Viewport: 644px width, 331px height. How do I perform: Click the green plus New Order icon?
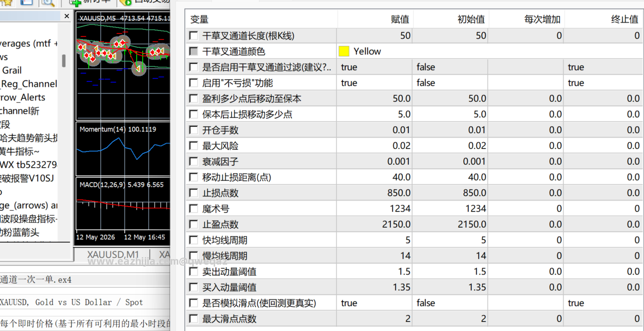tap(75, 2)
